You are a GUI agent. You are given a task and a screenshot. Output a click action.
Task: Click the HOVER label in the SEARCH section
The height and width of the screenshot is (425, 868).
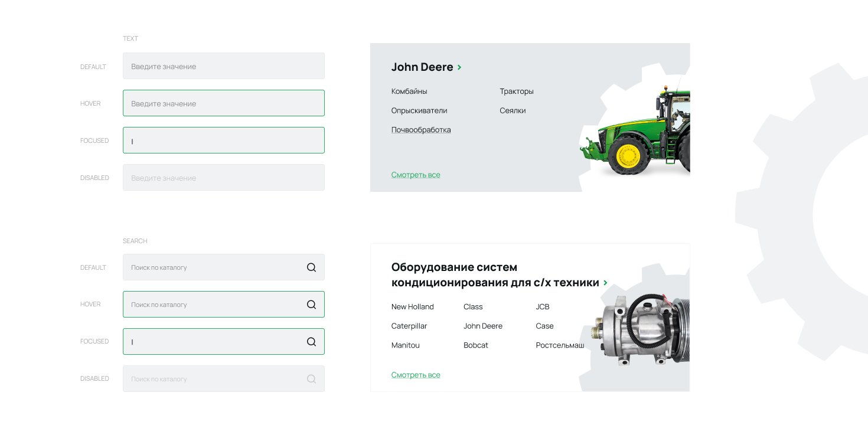[x=90, y=304]
